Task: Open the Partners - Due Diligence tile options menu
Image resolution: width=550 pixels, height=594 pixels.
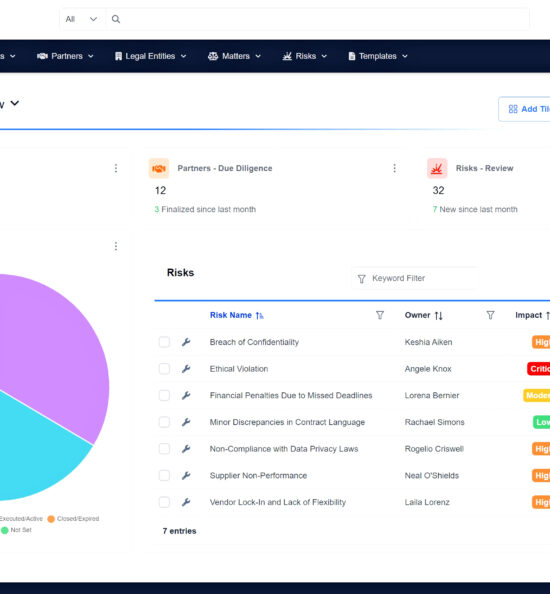Action: (x=394, y=168)
